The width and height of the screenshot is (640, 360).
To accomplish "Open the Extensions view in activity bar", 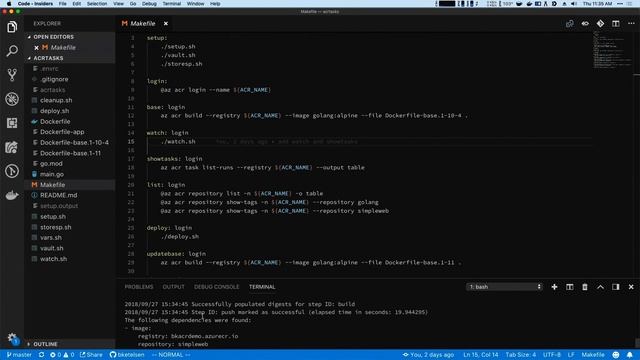I will [12, 123].
